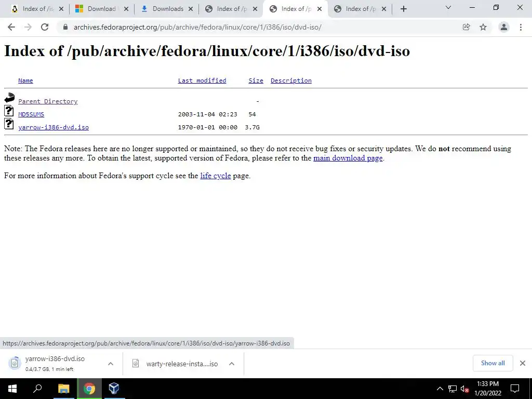Open the clock showing 1:33 PM
Viewport: 532px width, 399px height.
(488, 389)
